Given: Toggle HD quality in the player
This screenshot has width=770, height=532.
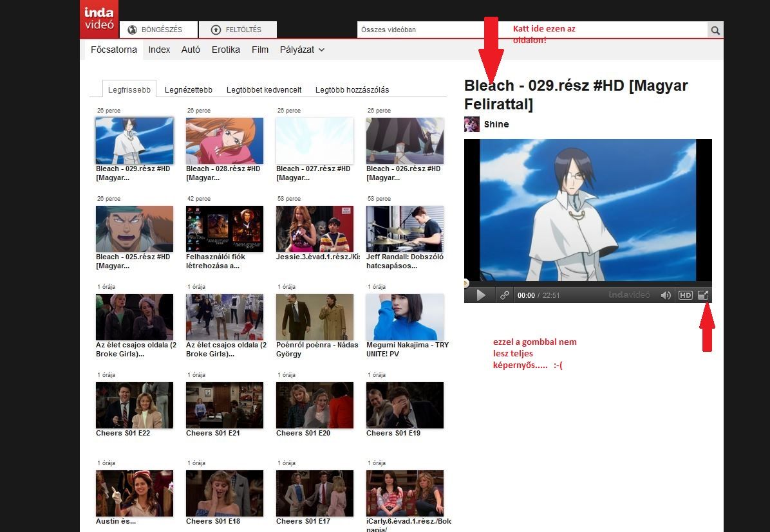Looking at the screenshot, I should tap(685, 295).
